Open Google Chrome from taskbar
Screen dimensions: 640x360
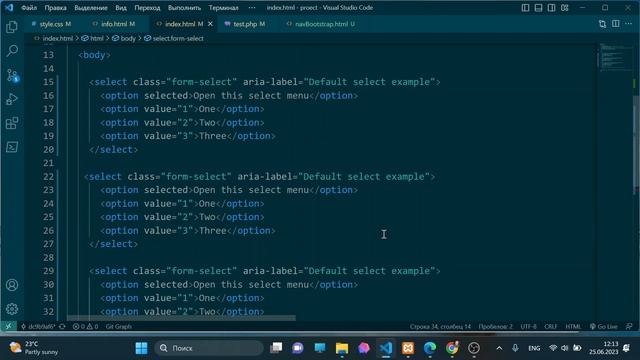(451, 348)
